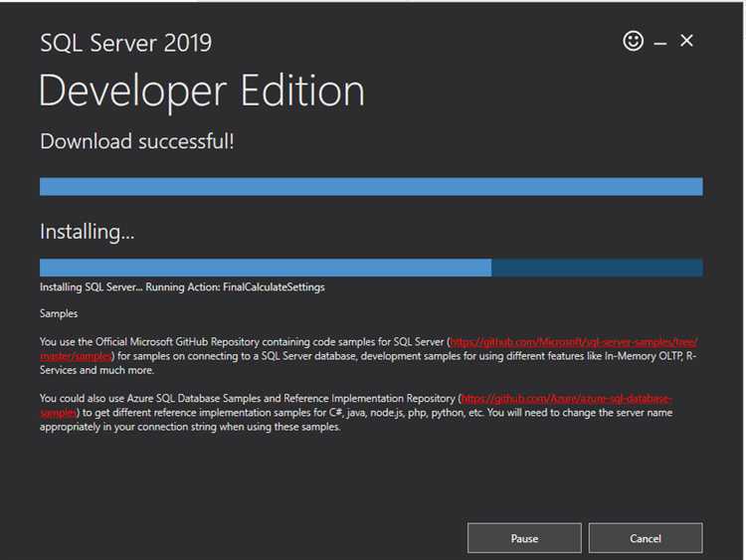Close the SQL Server 2019 installer
The width and height of the screenshot is (746, 560).
click(x=686, y=41)
